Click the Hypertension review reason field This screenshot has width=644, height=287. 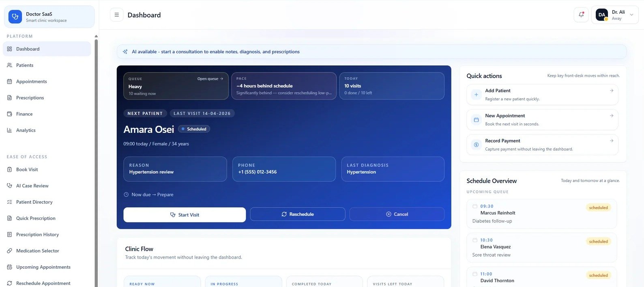tap(175, 169)
